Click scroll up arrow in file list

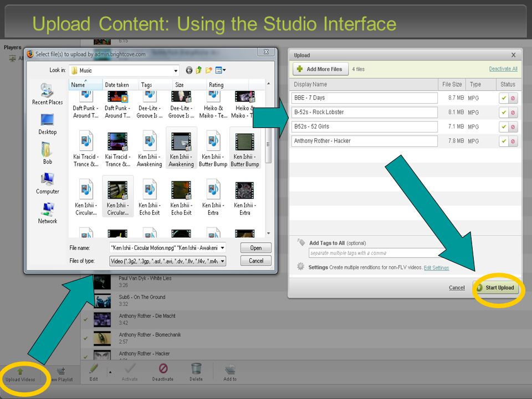tap(268, 84)
